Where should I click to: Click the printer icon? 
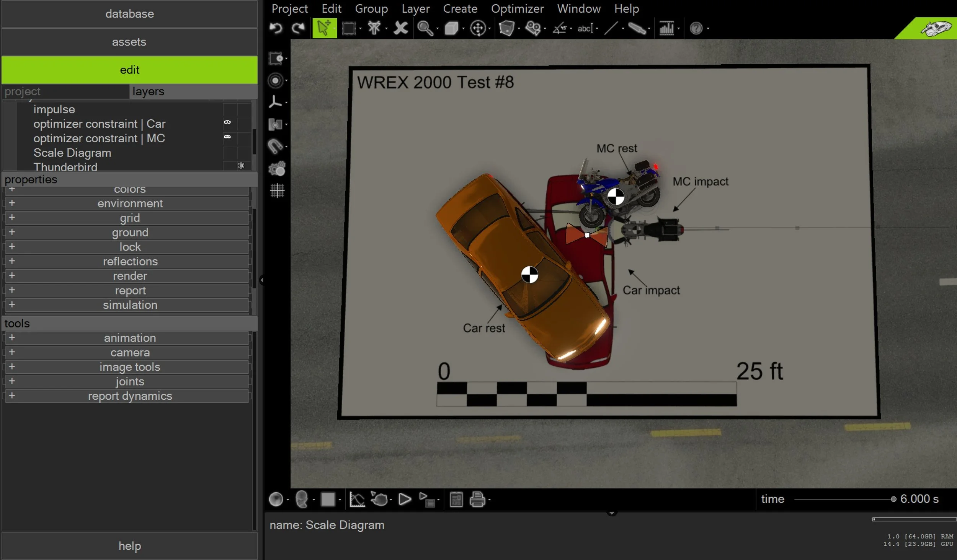[477, 500]
